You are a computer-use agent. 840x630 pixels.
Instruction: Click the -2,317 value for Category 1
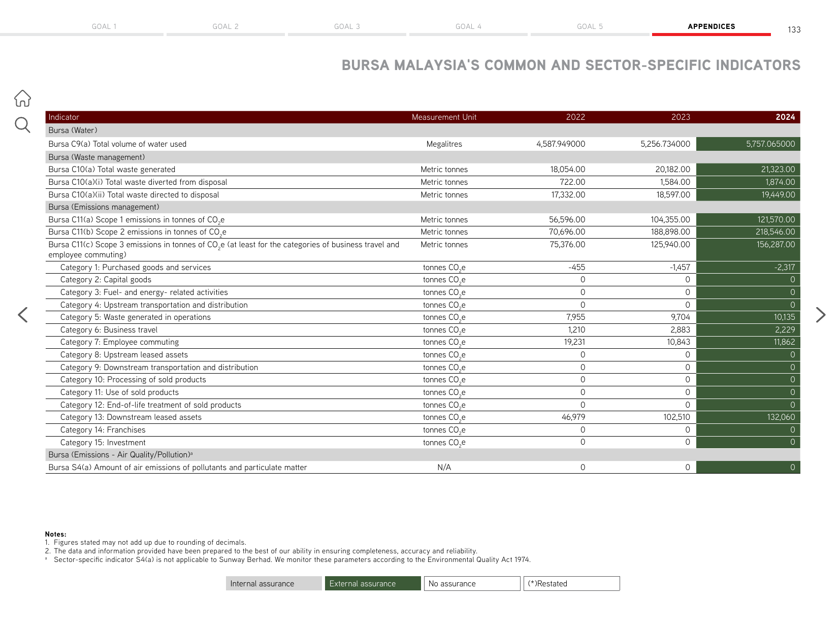click(x=785, y=268)
